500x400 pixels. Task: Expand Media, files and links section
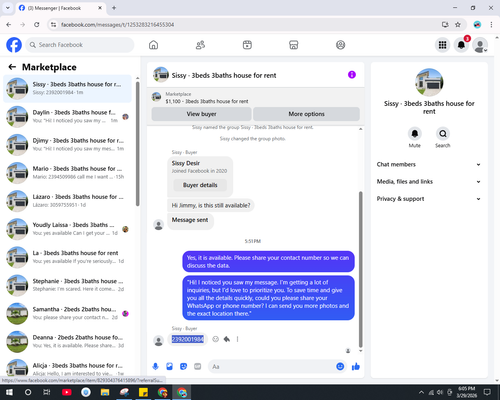[x=429, y=182]
